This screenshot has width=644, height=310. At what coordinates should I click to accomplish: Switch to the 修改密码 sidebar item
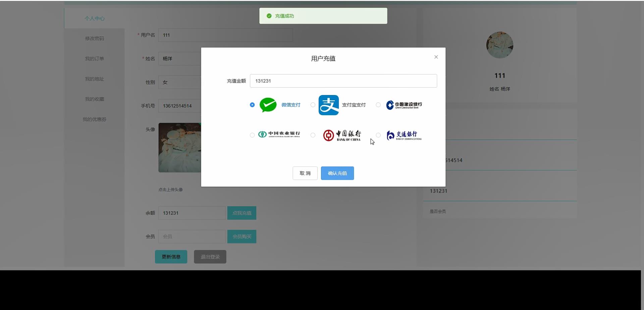tap(94, 38)
